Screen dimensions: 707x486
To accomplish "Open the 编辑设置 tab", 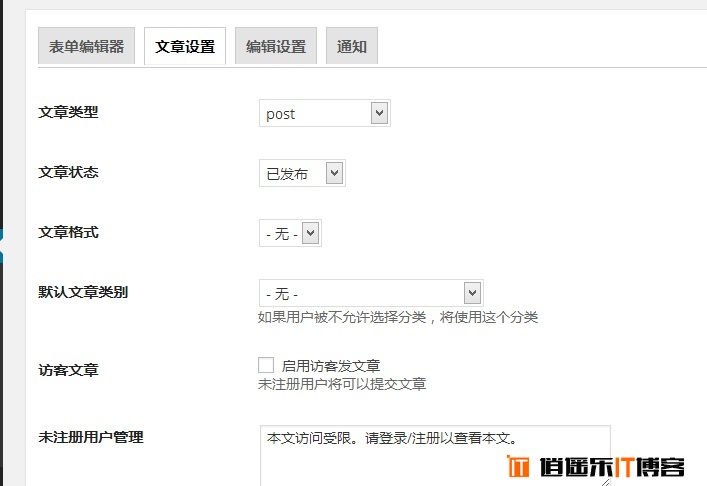I will pyautogui.click(x=276, y=46).
